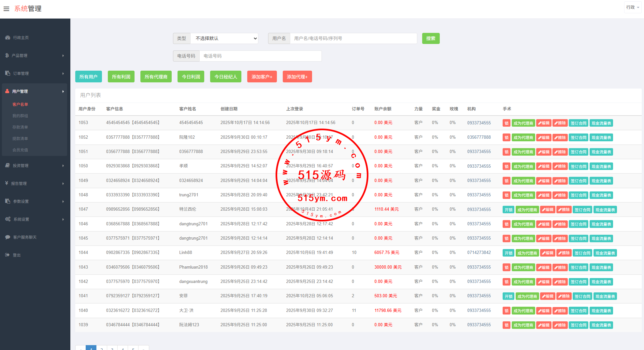The width and height of the screenshot is (644, 350).
Task: Open the 类型 dropdown showing 不选择默认
Action: (x=224, y=38)
